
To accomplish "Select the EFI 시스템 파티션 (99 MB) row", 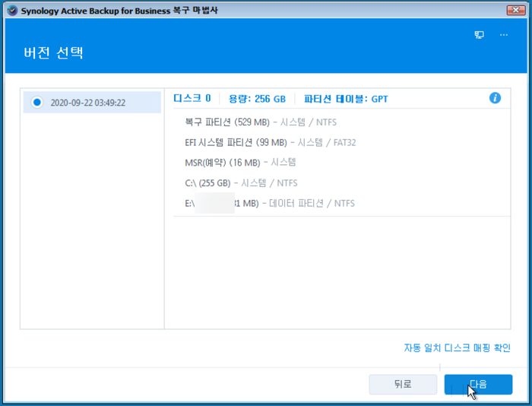I will pyautogui.click(x=271, y=142).
